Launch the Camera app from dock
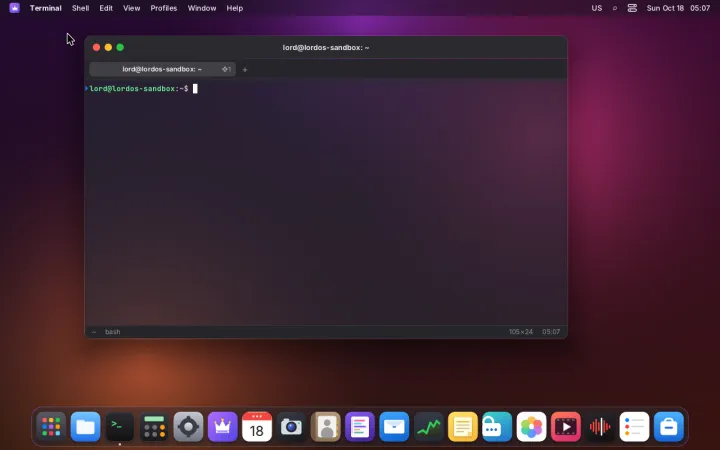The width and height of the screenshot is (720, 450). [x=291, y=427]
